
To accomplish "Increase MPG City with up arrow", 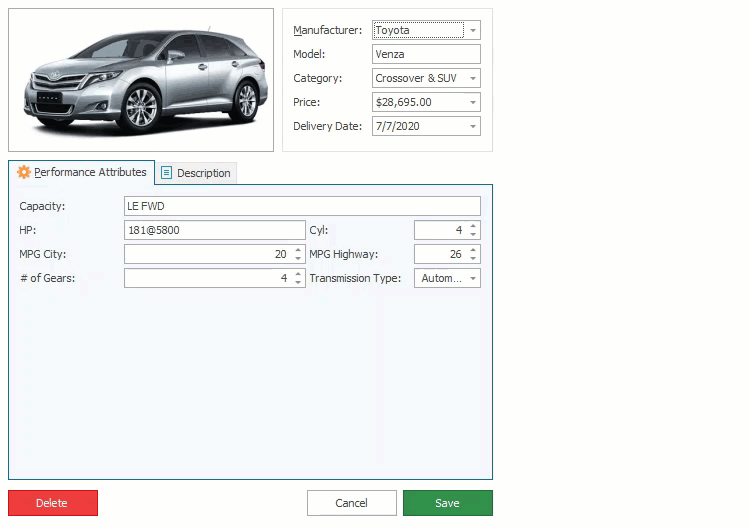I will [x=298, y=250].
